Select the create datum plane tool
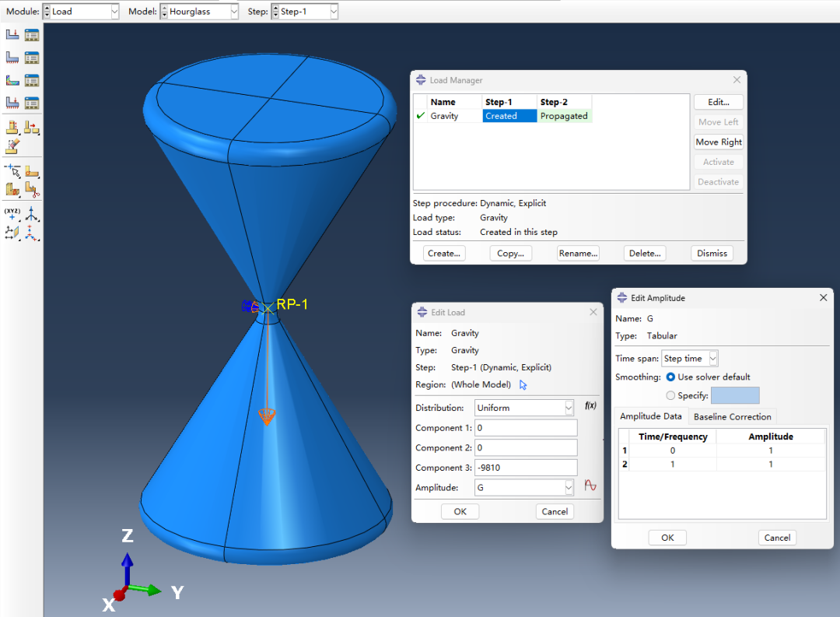The width and height of the screenshot is (840, 617). coord(12,233)
